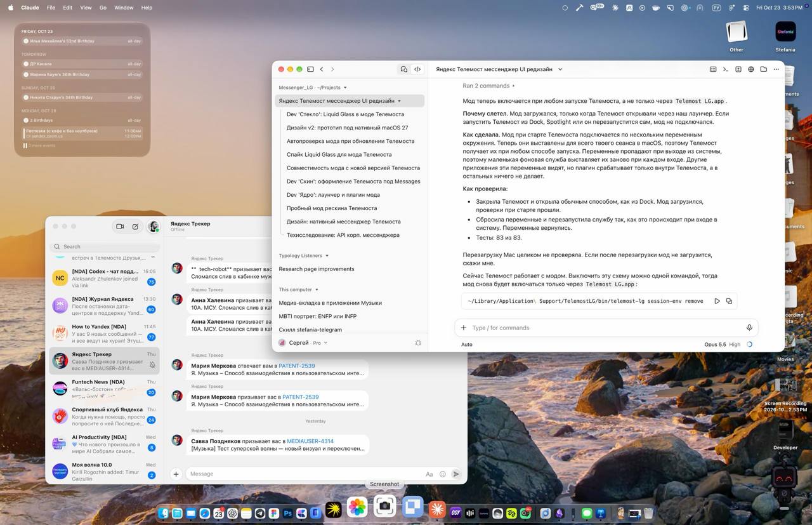Copy the session-env remove command
Screen dimensions: 812x525
(729, 301)
